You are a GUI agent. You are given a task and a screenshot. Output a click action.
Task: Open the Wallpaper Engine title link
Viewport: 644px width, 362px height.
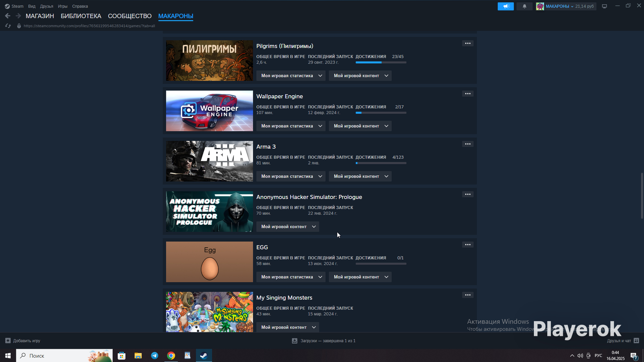coord(280,96)
